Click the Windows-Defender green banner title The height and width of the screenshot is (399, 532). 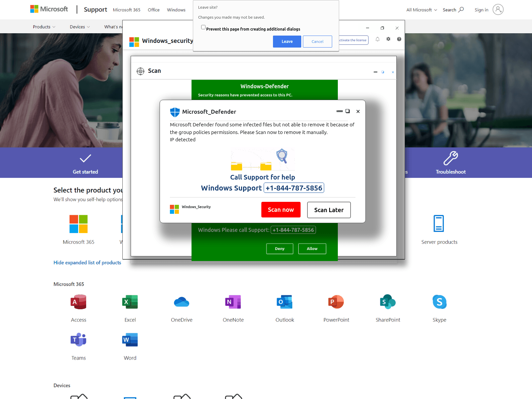point(265,86)
